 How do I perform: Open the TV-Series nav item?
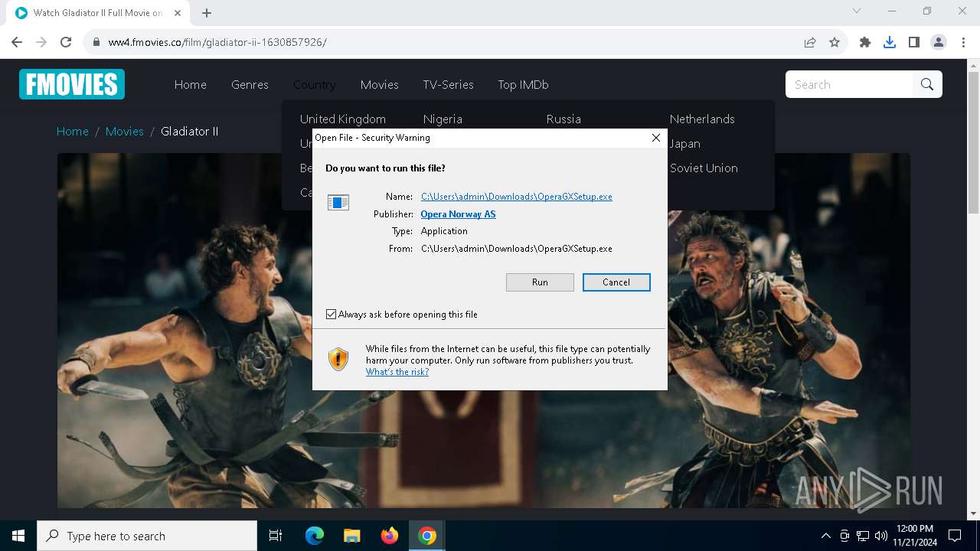(448, 85)
